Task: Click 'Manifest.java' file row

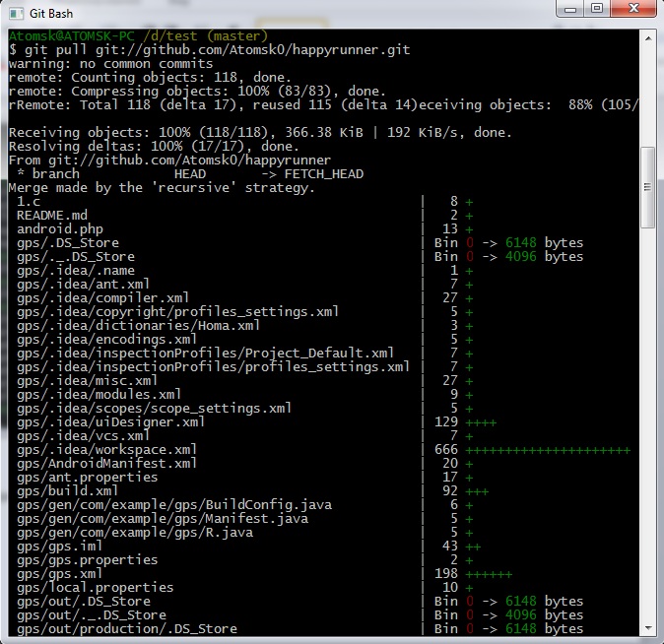Action: pyautogui.click(x=245, y=519)
